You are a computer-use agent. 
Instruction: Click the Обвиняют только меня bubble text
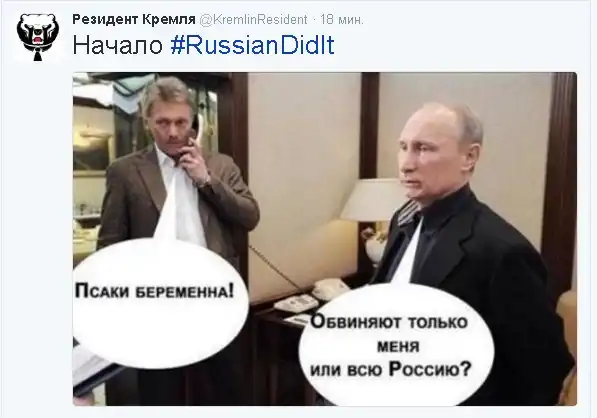tap(389, 333)
